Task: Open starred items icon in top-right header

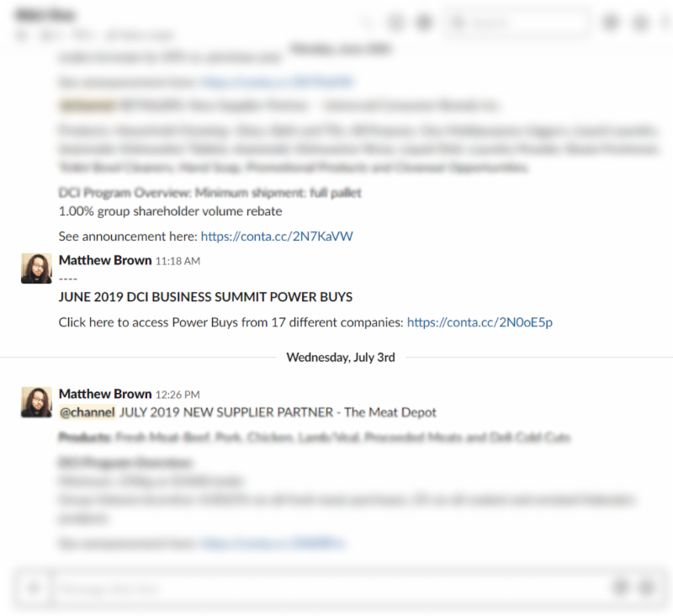Action: point(638,23)
